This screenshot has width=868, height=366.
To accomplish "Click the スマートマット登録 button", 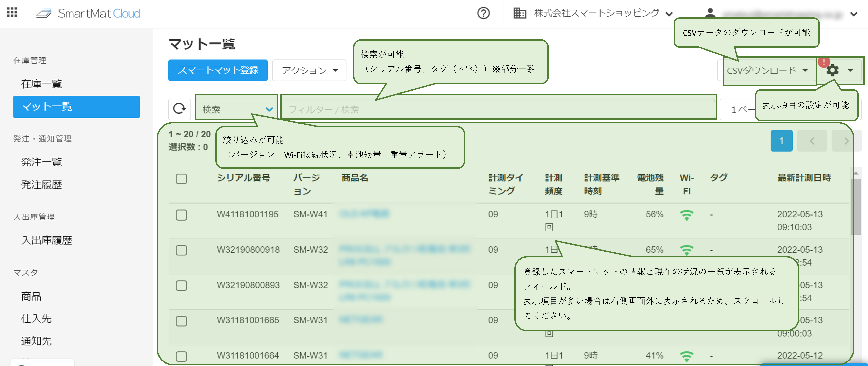I will [x=218, y=70].
